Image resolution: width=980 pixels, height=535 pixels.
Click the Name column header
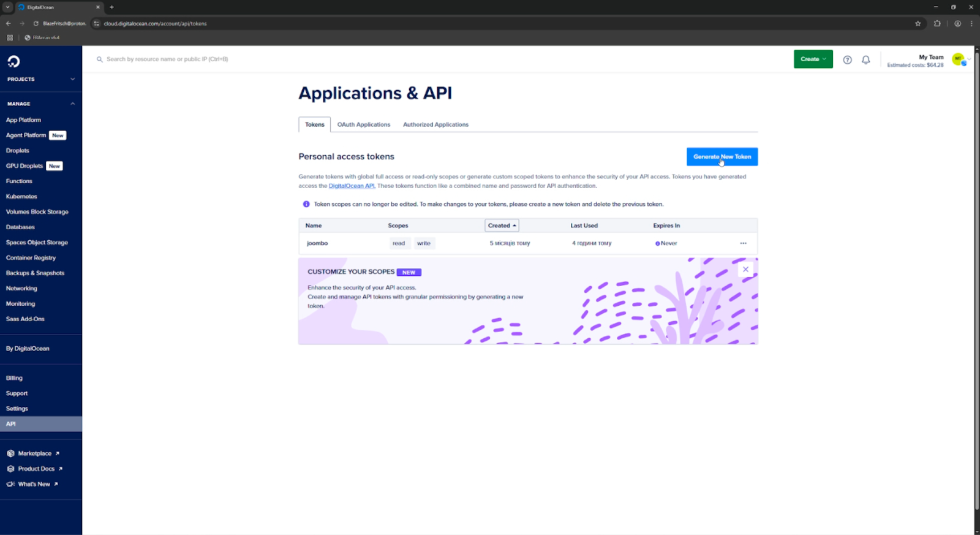click(x=314, y=226)
